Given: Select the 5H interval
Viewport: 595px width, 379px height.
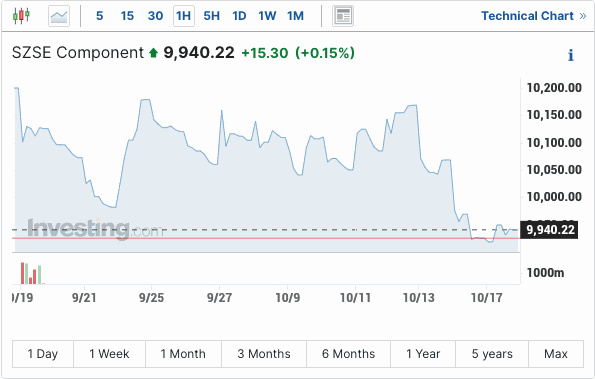Looking at the screenshot, I should tap(211, 16).
